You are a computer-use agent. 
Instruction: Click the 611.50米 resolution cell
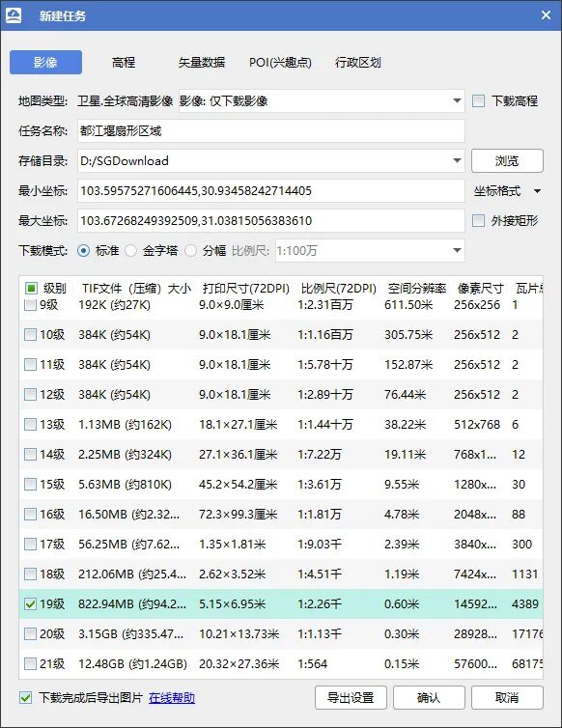(x=408, y=305)
